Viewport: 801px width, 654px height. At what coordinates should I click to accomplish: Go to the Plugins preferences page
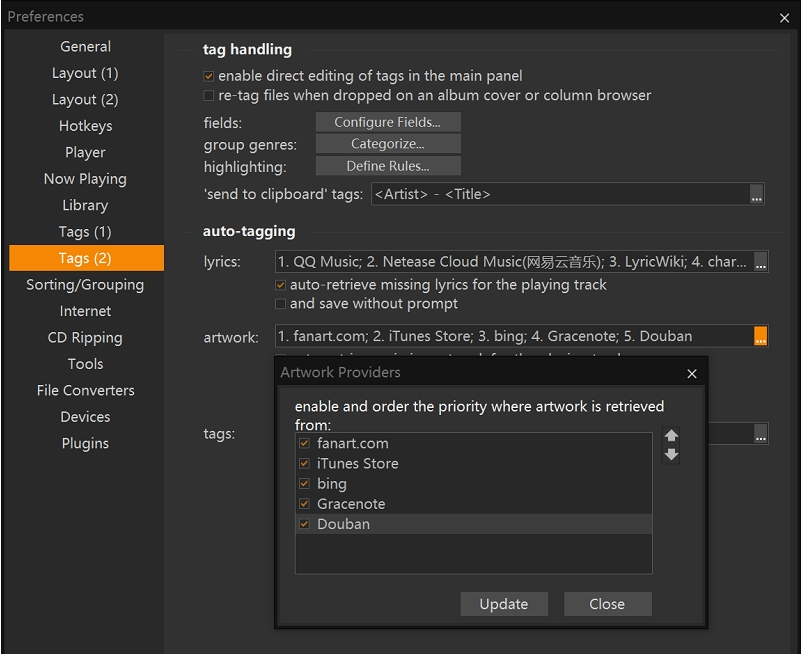(85, 443)
